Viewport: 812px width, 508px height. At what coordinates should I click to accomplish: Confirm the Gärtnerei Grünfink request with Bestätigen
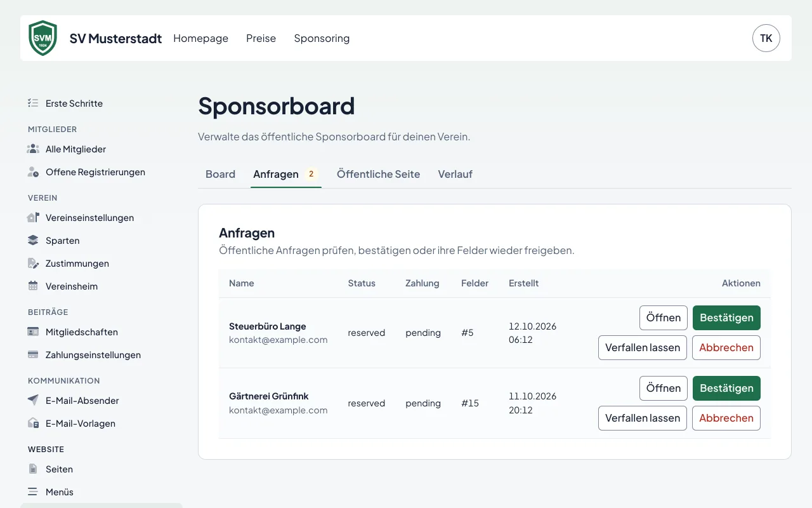pos(726,388)
